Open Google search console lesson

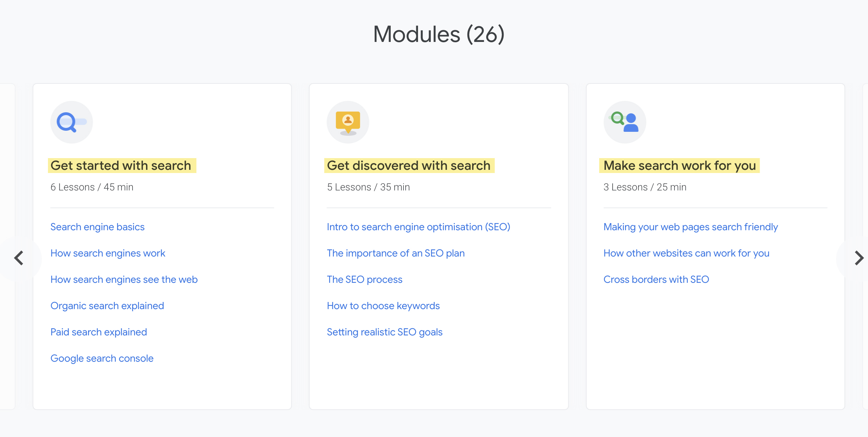[102, 358]
